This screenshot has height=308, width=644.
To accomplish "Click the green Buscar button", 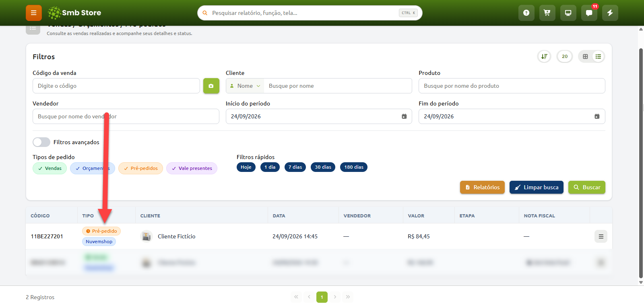I will [587, 187].
